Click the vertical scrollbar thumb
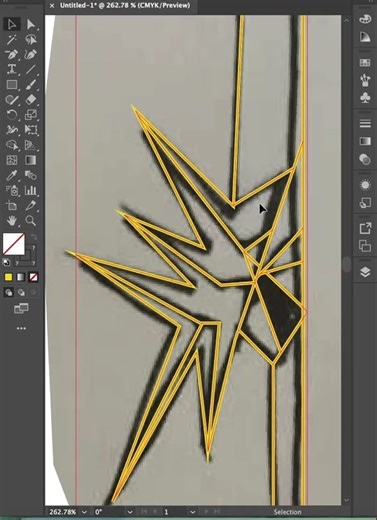 point(347,265)
